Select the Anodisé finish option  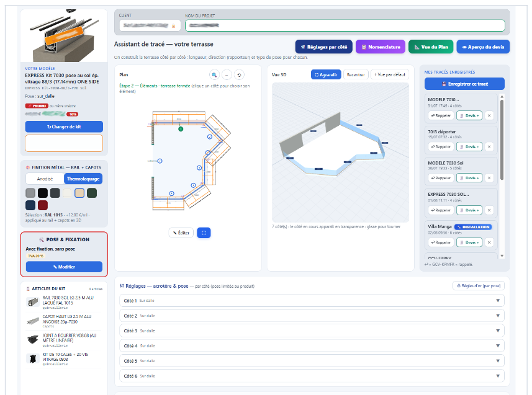[45, 179]
